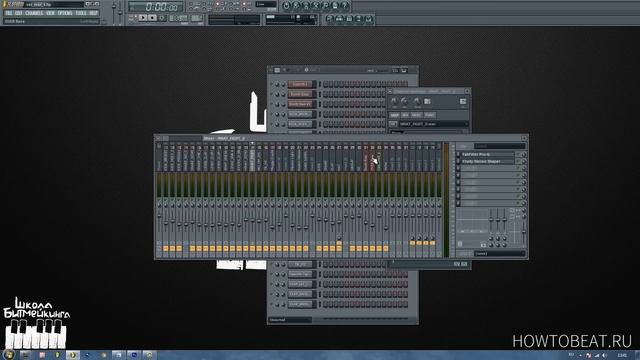This screenshot has width=640, height=360.
Task: Click the first knob in channel settings window
Action: 394,101
